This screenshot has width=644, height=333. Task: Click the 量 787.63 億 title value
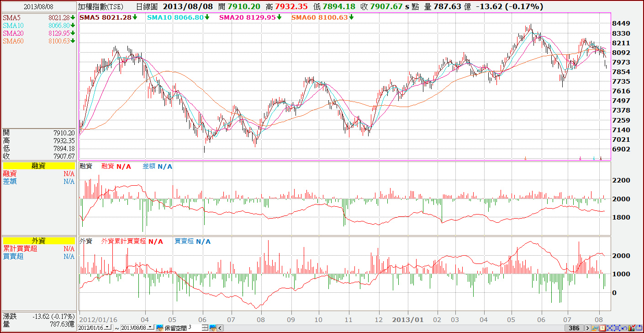(448, 6)
